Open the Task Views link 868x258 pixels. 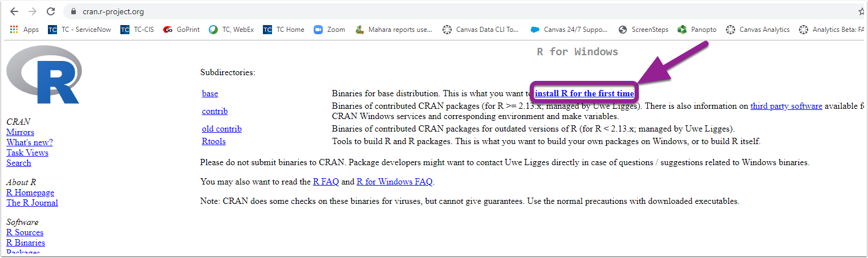pyautogui.click(x=27, y=153)
